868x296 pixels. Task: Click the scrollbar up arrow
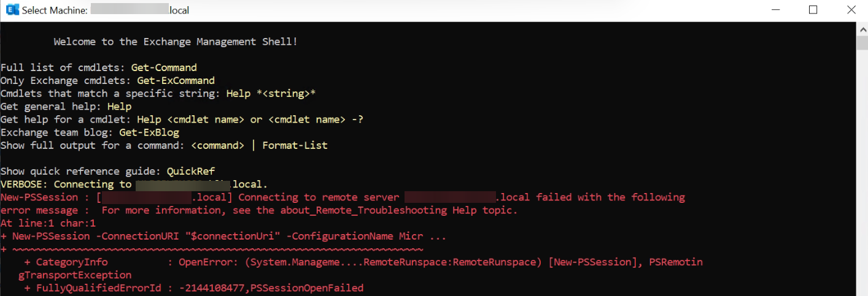tap(862, 28)
